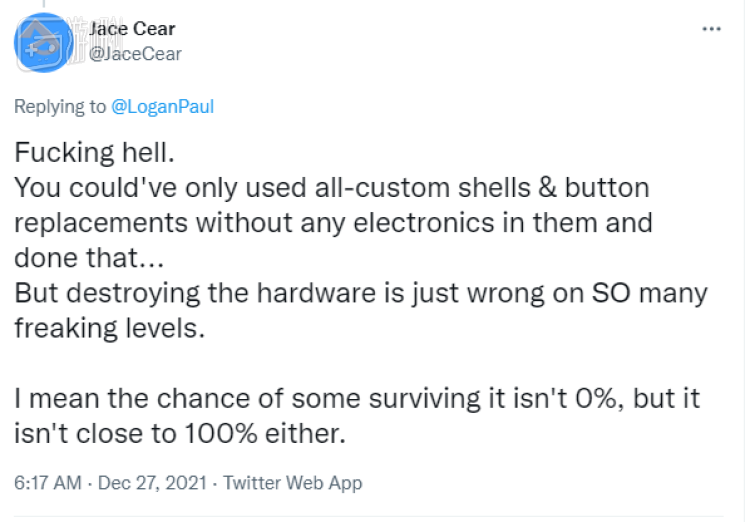This screenshot has height=522, width=750.
Task: Visit the @LoganPaul mention link
Action: [x=163, y=106]
